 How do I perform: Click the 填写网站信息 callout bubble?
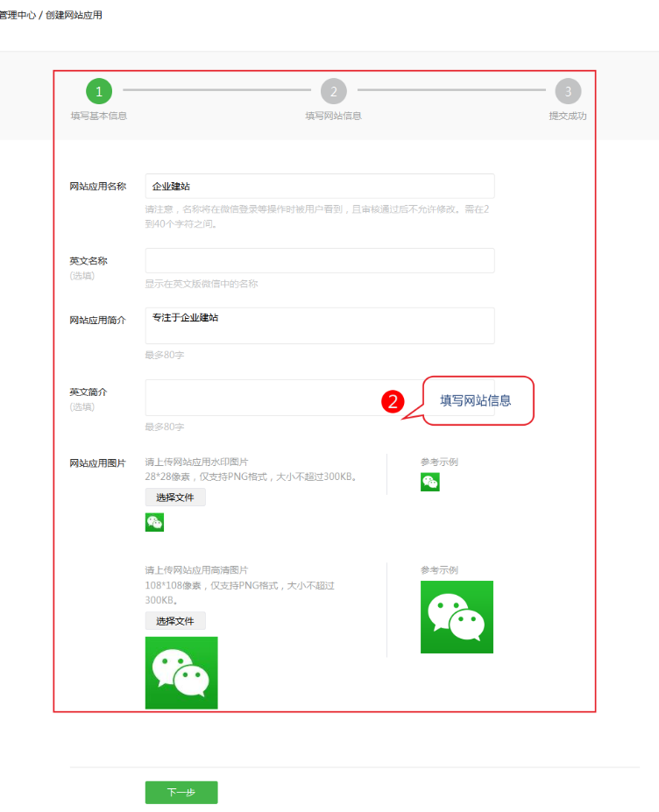click(478, 400)
